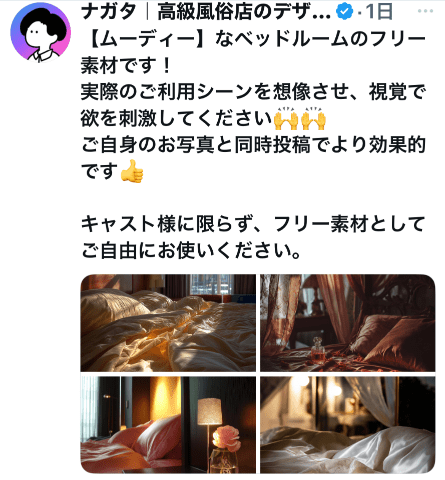This screenshot has width=445, height=480.
Task: Click the first raised hands emoji
Action: [x=286, y=118]
